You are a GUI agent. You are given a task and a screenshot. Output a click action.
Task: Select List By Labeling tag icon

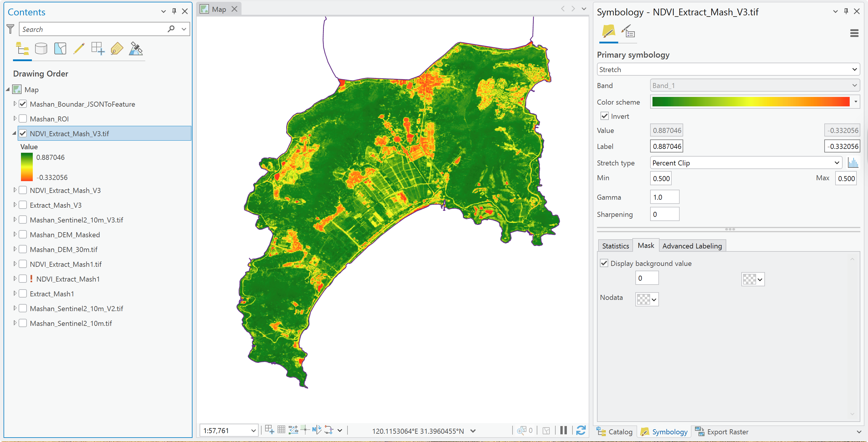coord(117,49)
